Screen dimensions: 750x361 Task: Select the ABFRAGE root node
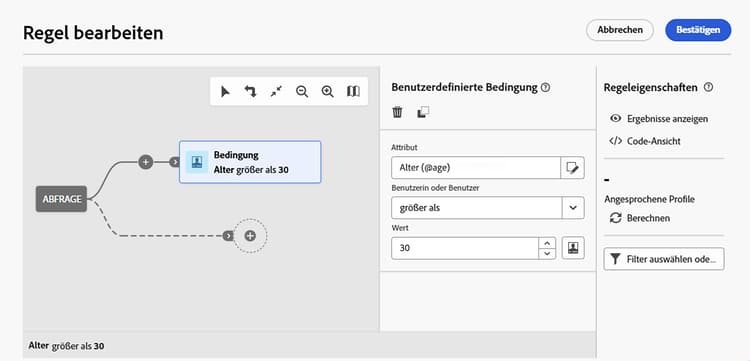61,199
